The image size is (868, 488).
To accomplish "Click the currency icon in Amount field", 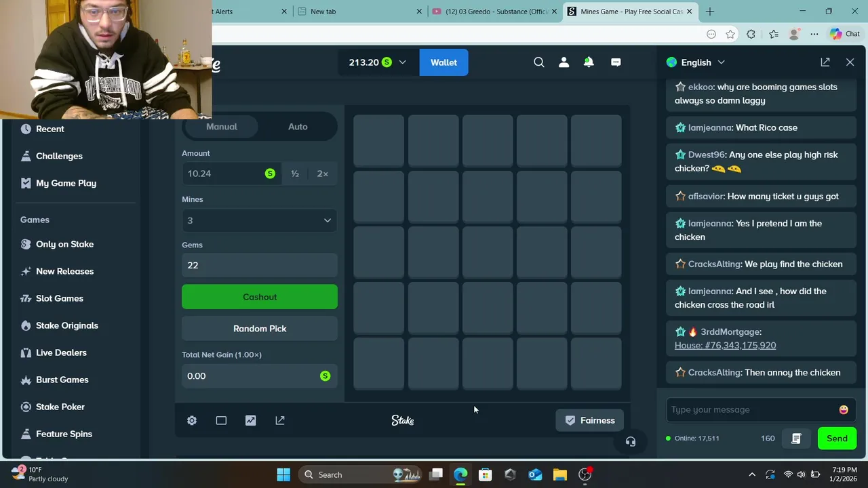I will point(270,174).
